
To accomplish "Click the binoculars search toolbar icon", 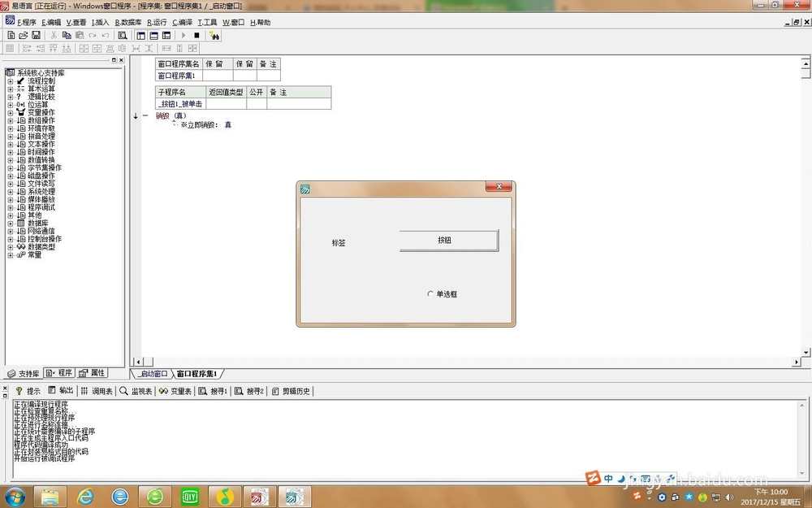I will pos(214,36).
